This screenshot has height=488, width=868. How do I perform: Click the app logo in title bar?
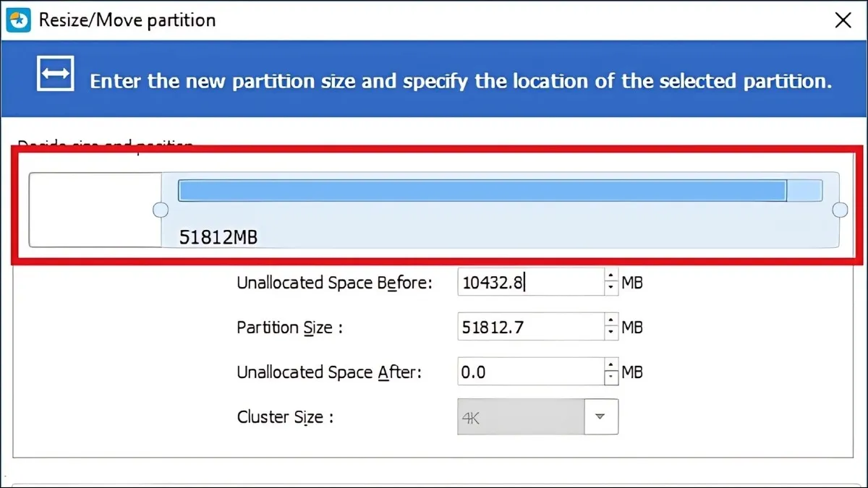18,20
